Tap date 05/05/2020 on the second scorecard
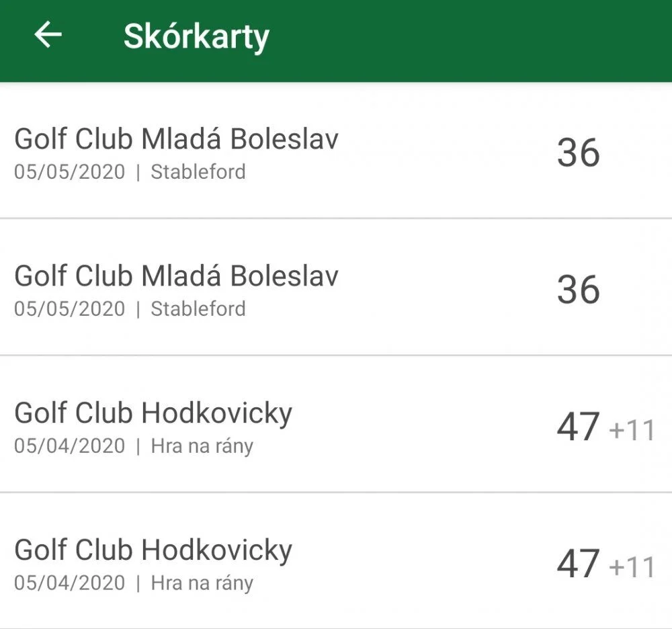 point(69,309)
